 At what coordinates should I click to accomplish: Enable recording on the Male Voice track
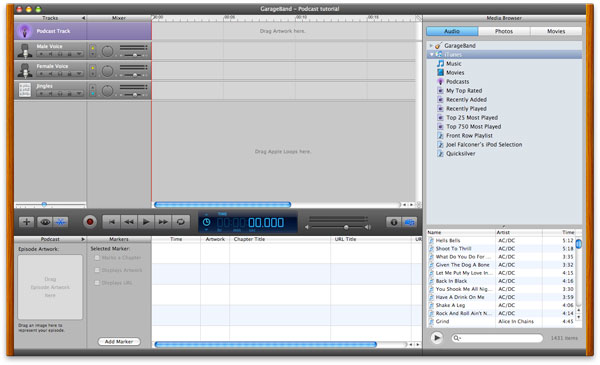[41, 54]
